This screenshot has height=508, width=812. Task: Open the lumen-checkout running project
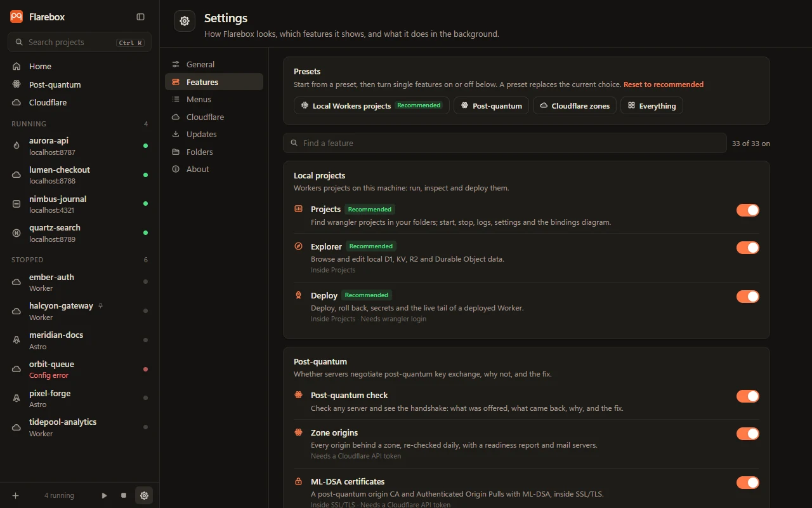click(79, 175)
